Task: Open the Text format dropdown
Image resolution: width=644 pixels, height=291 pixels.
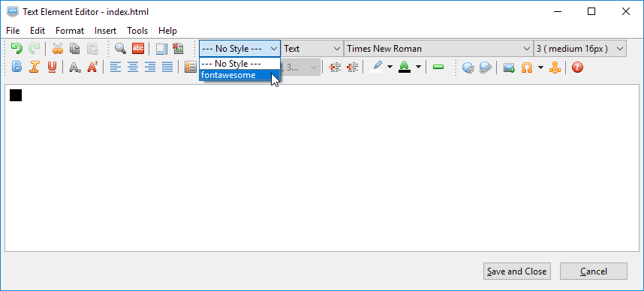Action: coord(312,49)
